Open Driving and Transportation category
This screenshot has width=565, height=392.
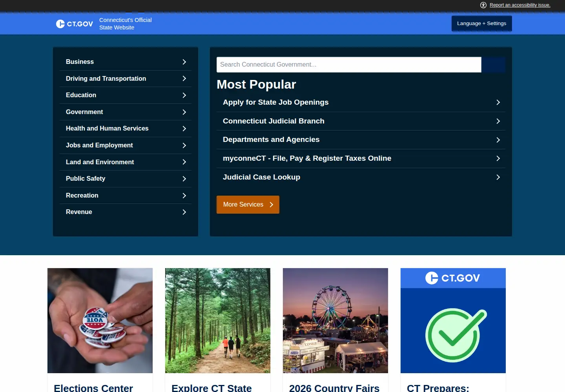point(126,79)
